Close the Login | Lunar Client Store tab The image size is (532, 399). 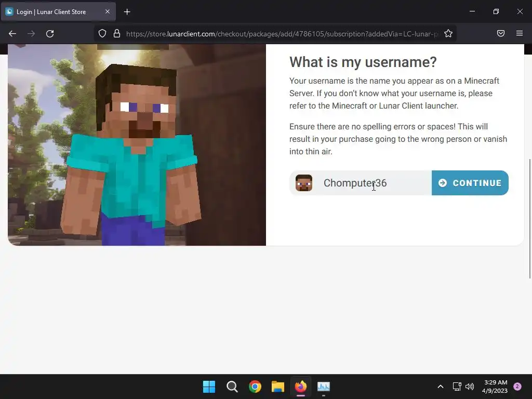coord(107,11)
